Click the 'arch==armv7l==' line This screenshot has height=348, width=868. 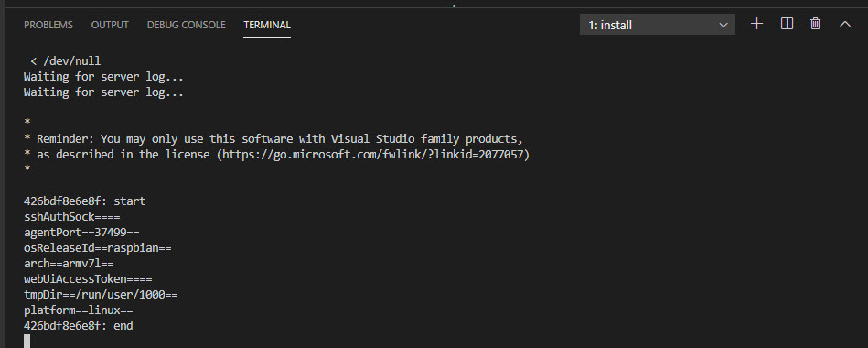pyautogui.click(x=69, y=263)
